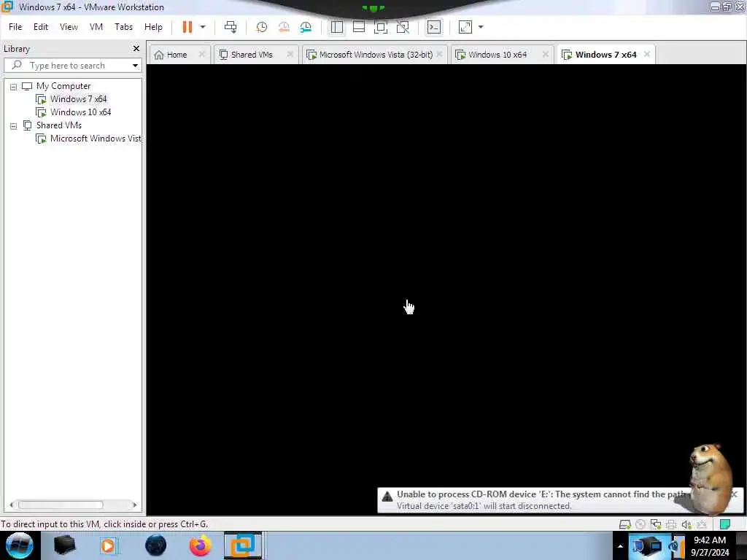Click the Revert to snapshot toolbar icon
The height and width of the screenshot is (560, 747).
(x=284, y=27)
